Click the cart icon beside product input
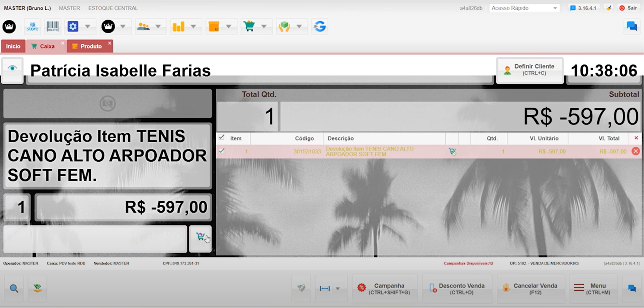Screen dimensions: 644x308 point(200,237)
